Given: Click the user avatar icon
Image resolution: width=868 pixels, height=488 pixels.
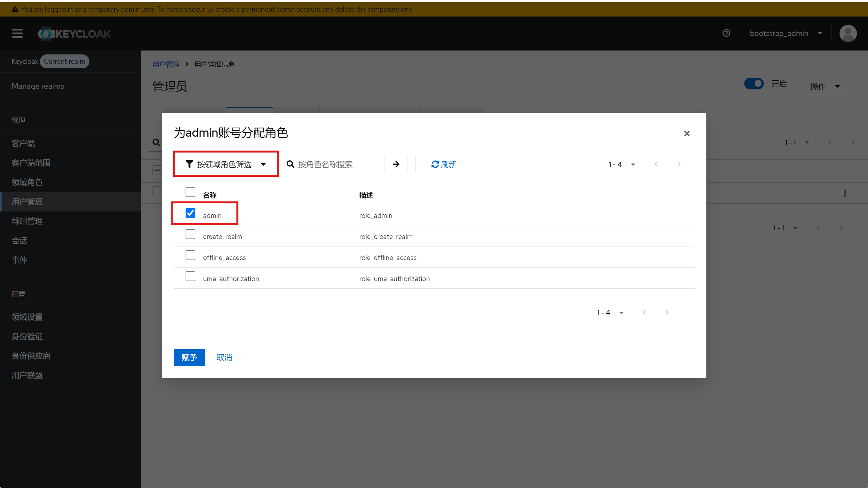Looking at the screenshot, I should click(x=848, y=33).
